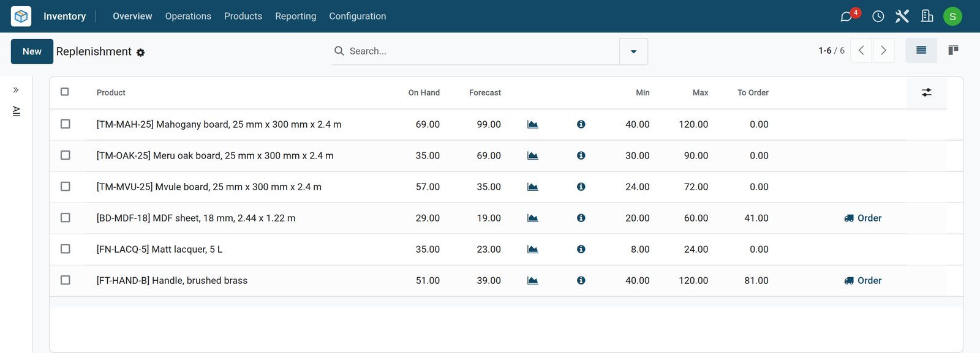Open forecast graph for Matt lacquer
980x353 pixels.
533,249
